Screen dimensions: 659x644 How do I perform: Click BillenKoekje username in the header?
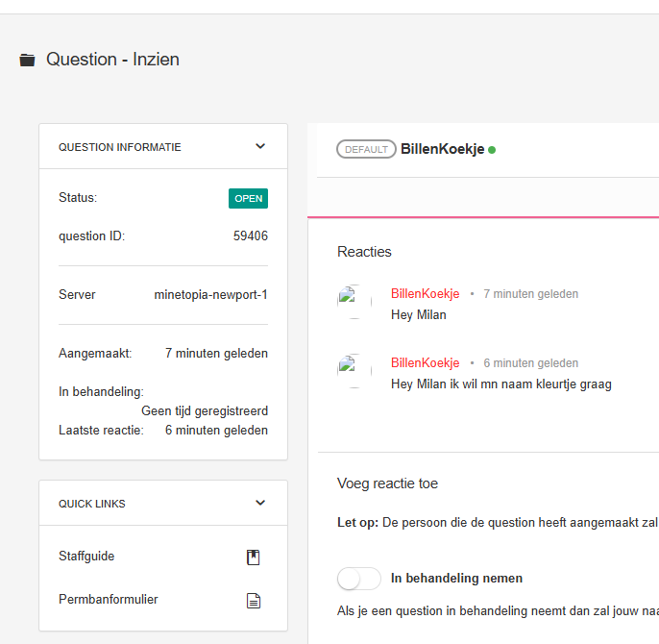442,150
